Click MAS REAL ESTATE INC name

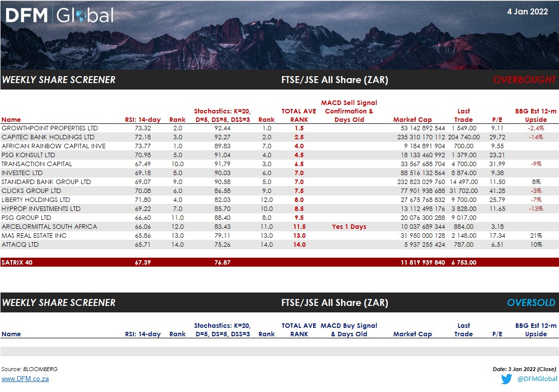pos(34,235)
